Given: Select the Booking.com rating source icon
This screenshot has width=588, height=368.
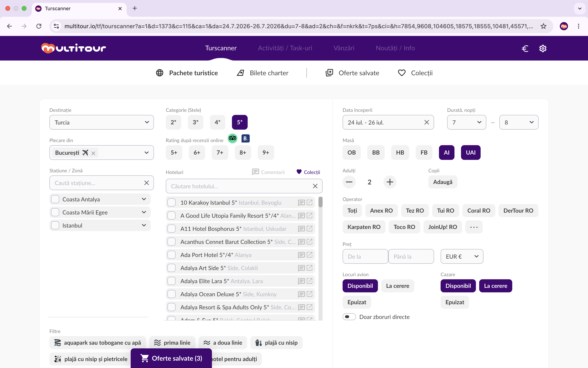Looking at the screenshot, I should point(245,138).
